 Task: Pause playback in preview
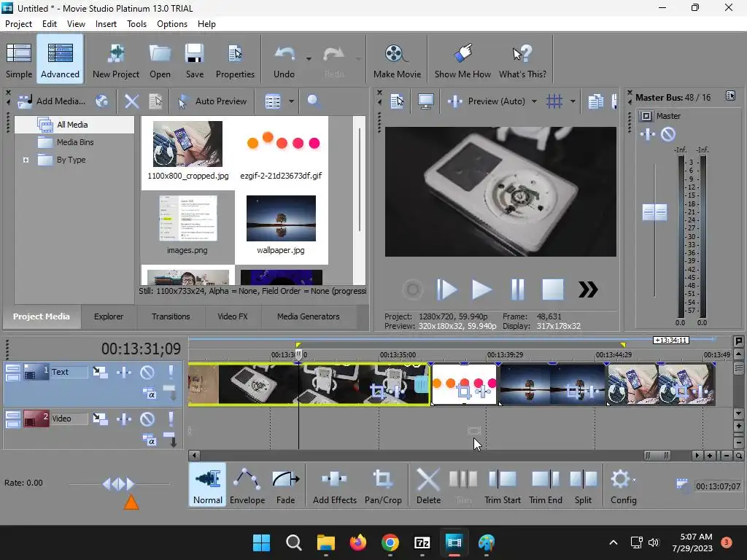(x=517, y=289)
